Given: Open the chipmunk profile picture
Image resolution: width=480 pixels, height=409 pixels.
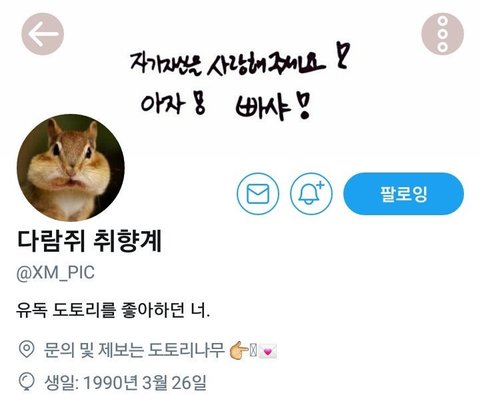Looking at the screenshot, I should pos(71,168).
